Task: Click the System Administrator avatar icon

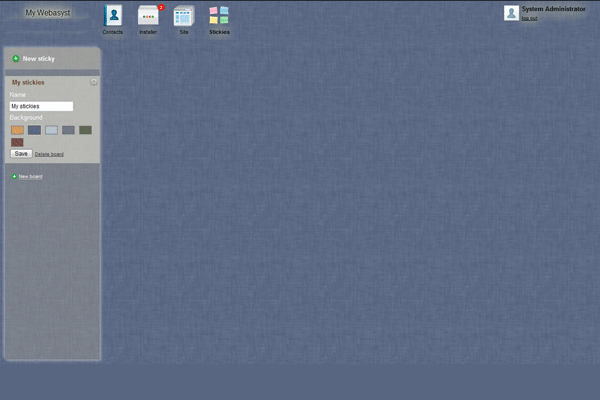Action: click(511, 12)
